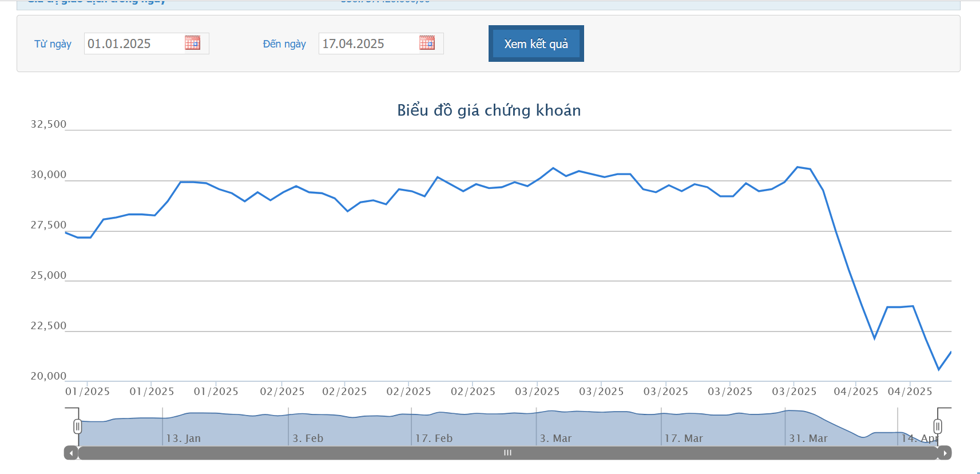
Task: Grab the left range handle of the navigator
Action: pos(78,426)
